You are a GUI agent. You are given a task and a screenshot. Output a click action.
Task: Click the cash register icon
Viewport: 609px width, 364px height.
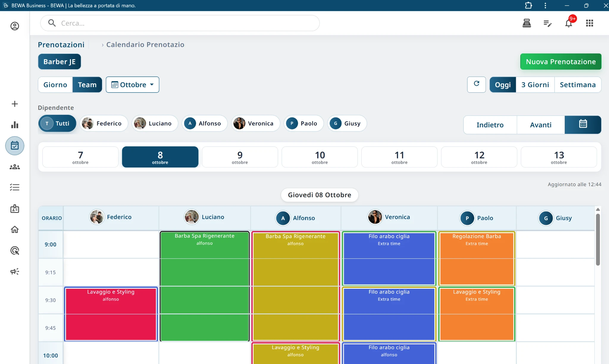point(527,23)
